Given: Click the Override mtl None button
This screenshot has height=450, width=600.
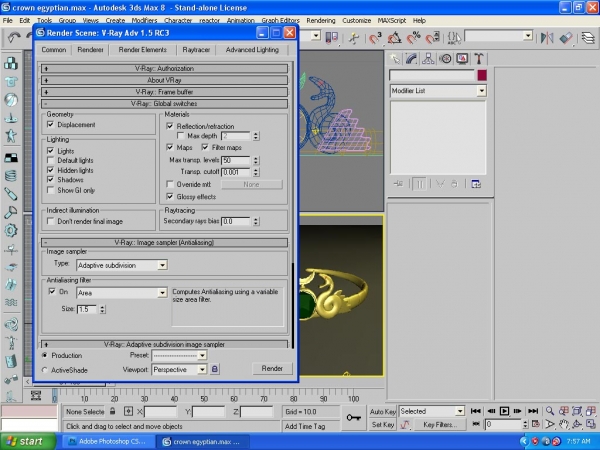Looking at the screenshot, I should [x=252, y=184].
